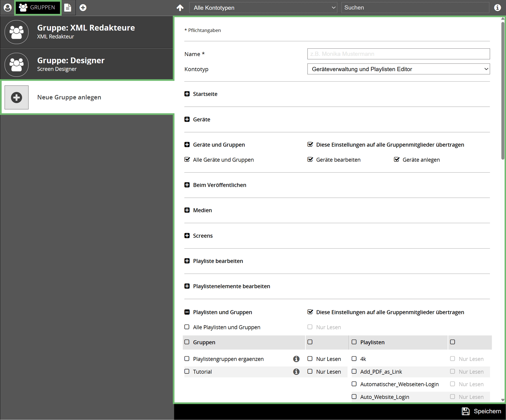Screen dimensions: 506x420
Task: Check Playlisten column Nur Lesen header checkbox
Action: click(x=452, y=342)
